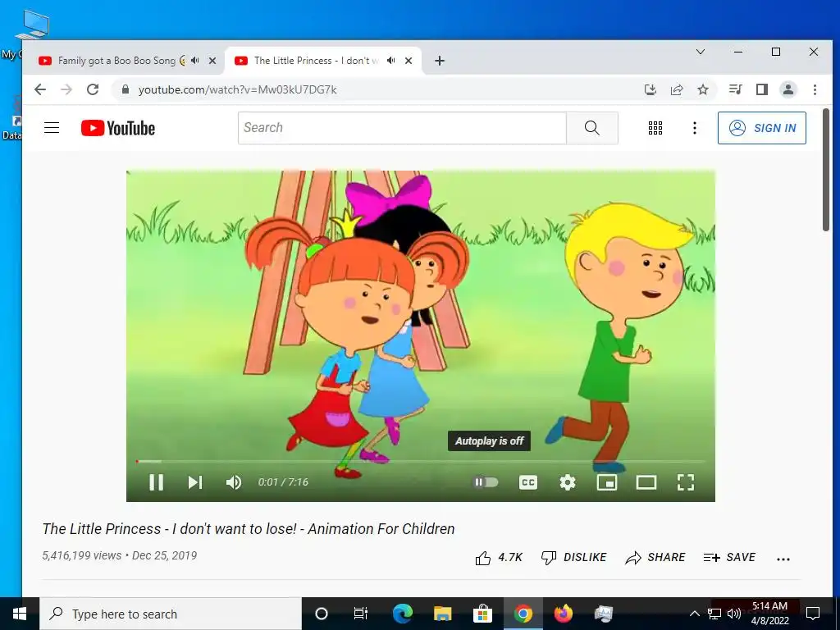Open YouTube settings three-dot menu
The image size is (840, 630).
click(x=694, y=127)
